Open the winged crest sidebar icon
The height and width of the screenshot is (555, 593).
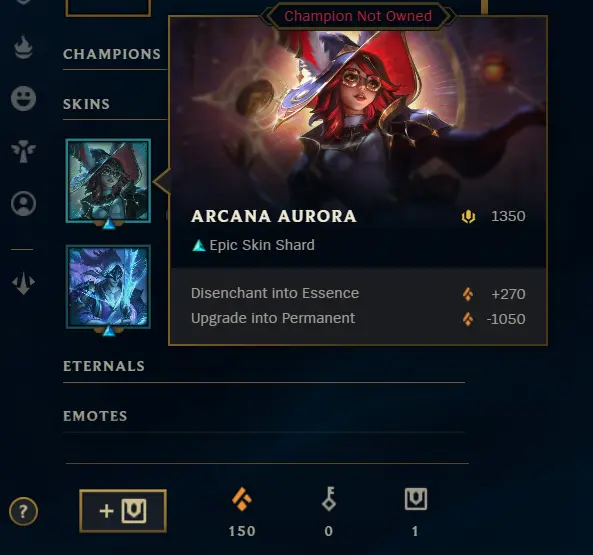click(23, 282)
